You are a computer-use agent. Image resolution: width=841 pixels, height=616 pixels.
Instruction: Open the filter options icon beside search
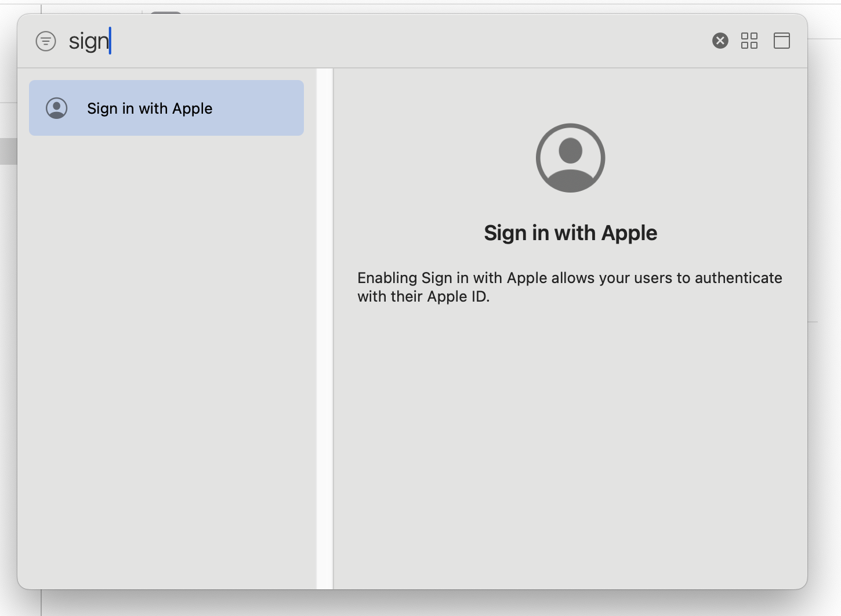46,41
